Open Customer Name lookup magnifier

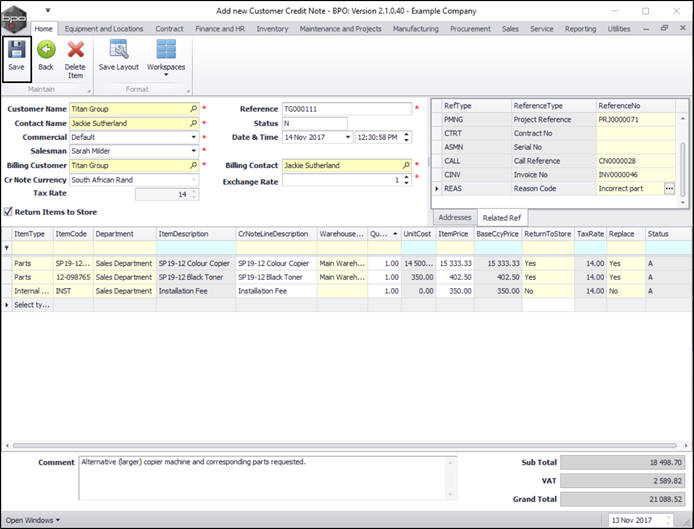click(193, 108)
